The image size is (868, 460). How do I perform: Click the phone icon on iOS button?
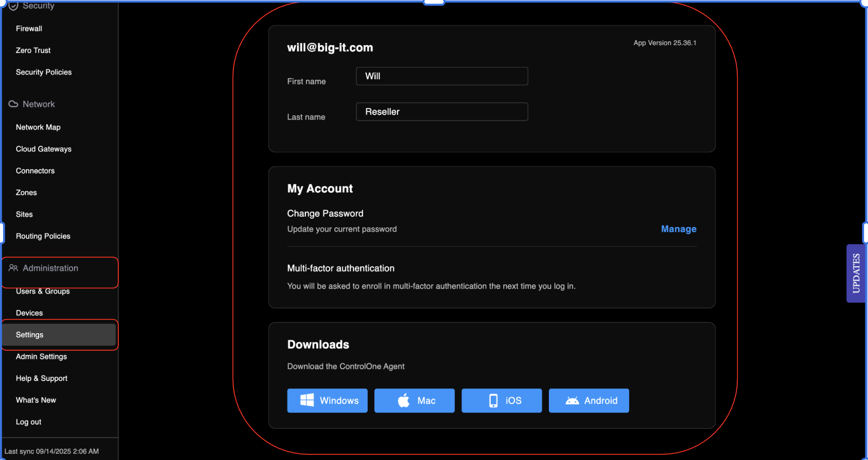tap(493, 400)
